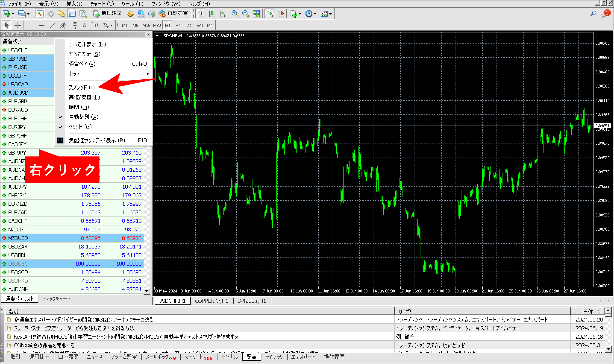Viewport: 614px width, 364px height.
Task: Select the H4 timeframe button
Action: pyautogui.click(x=178, y=25)
